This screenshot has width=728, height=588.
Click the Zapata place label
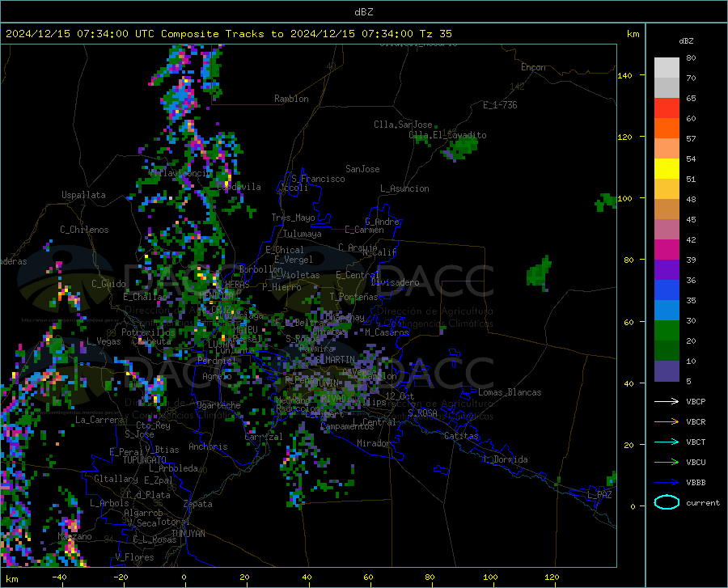click(198, 504)
